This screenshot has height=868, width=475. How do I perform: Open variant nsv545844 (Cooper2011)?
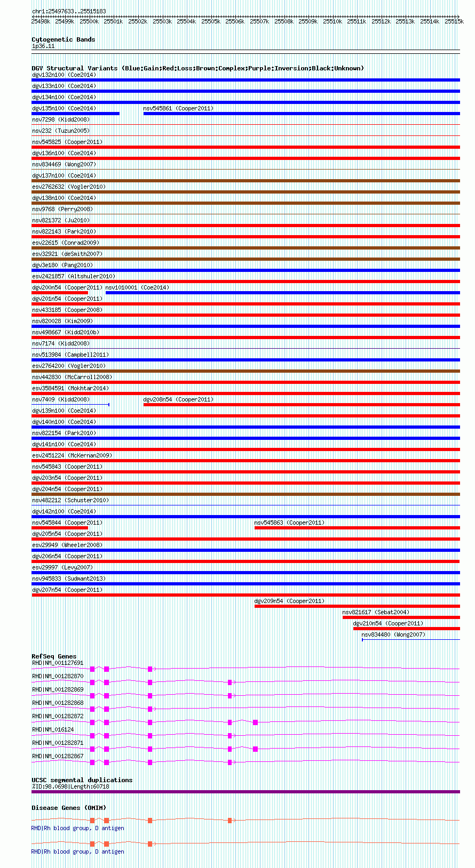pyautogui.click(x=67, y=523)
